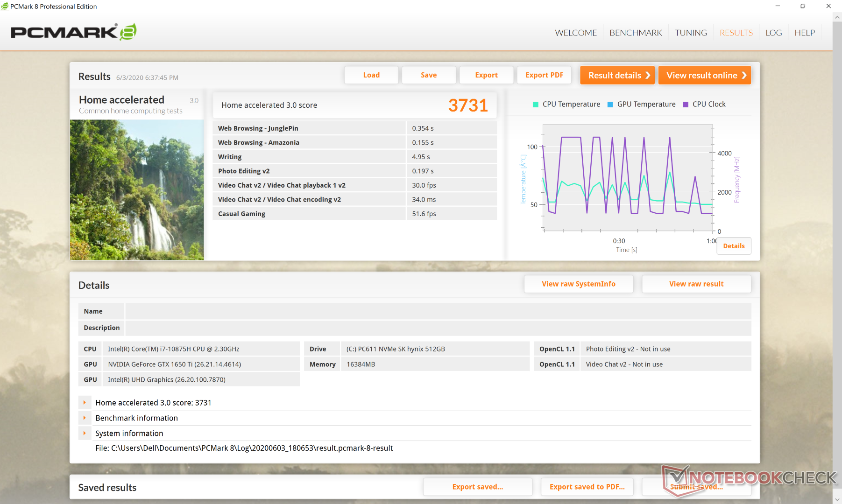Click the GPU Temperature legend swatch
The width and height of the screenshot is (842, 504).
[x=610, y=105]
